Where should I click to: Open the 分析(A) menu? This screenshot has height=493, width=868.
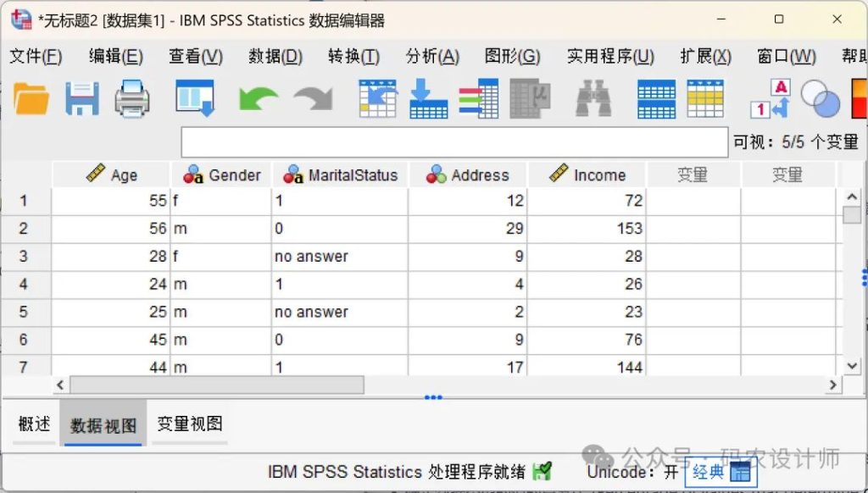click(x=432, y=57)
